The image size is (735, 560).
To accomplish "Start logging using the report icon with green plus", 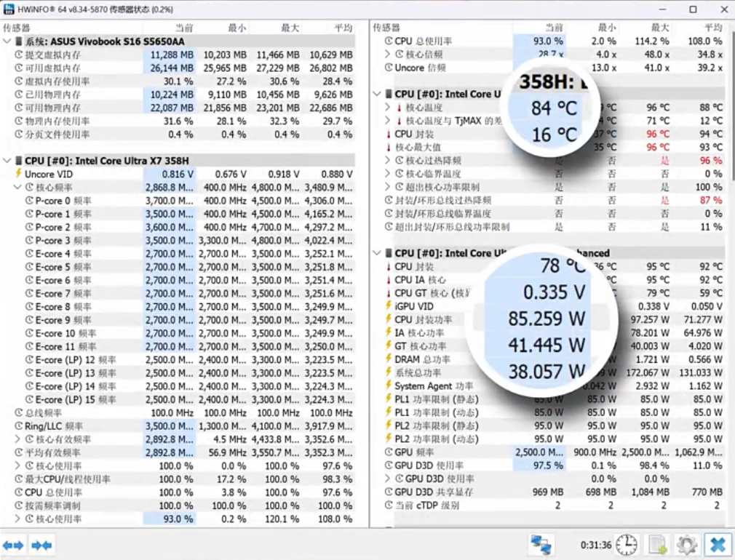I will pyautogui.click(x=656, y=544).
